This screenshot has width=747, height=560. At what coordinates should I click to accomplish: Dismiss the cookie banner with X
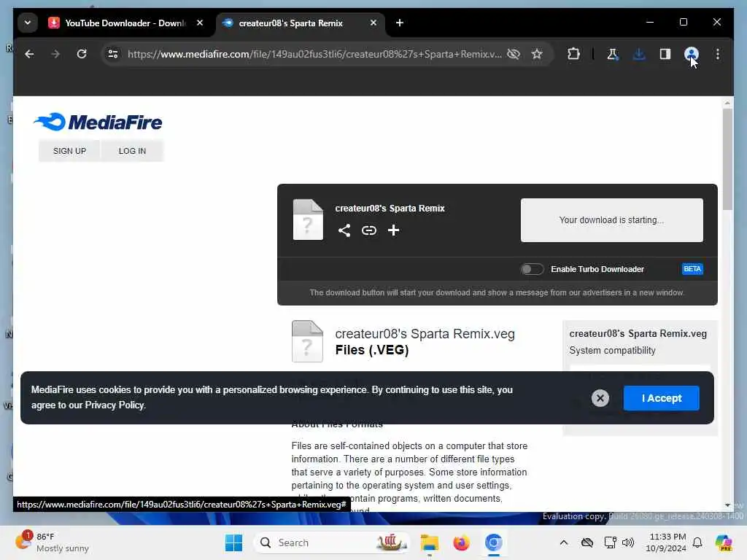click(x=600, y=398)
